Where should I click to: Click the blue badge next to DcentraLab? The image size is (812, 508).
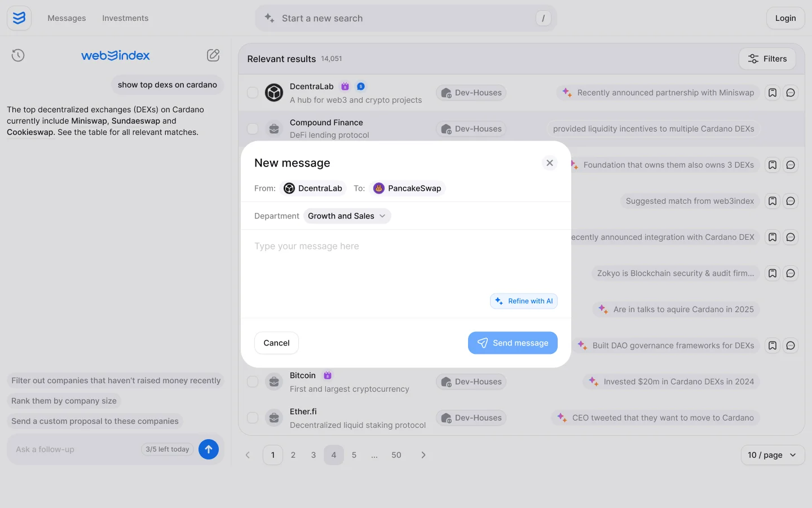click(361, 86)
